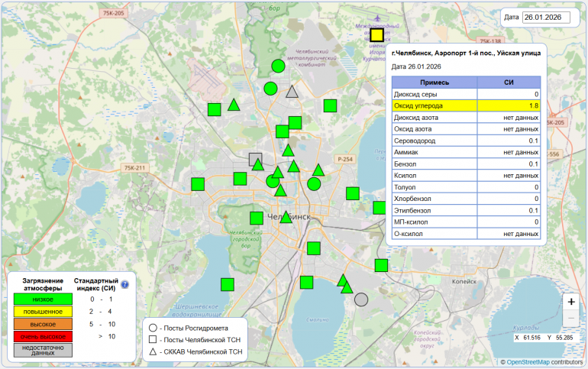Click the Примесь column header
The height and width of the screenshot is (369, 588).
pos(434,82)
